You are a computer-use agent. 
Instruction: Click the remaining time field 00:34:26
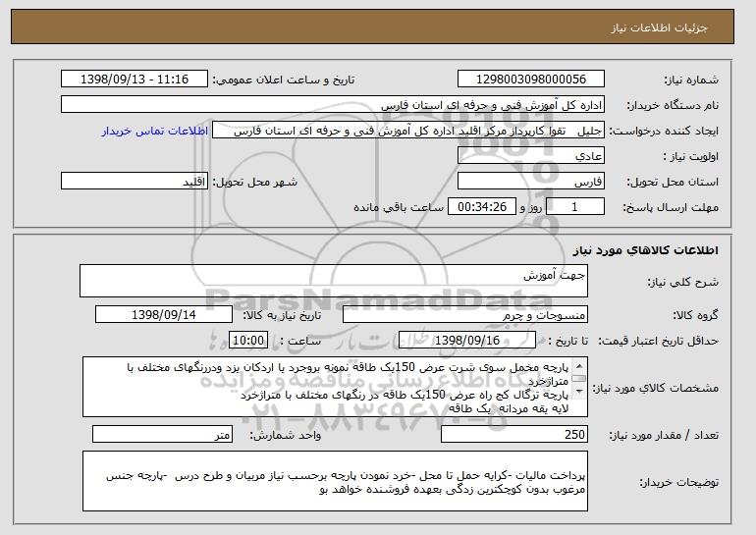[482, 207]
